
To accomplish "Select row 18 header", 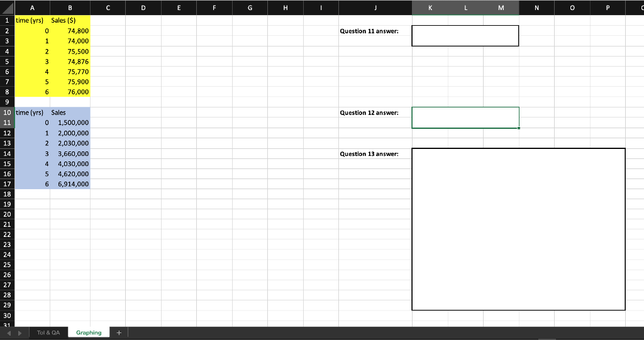I will tap(8, 194).
